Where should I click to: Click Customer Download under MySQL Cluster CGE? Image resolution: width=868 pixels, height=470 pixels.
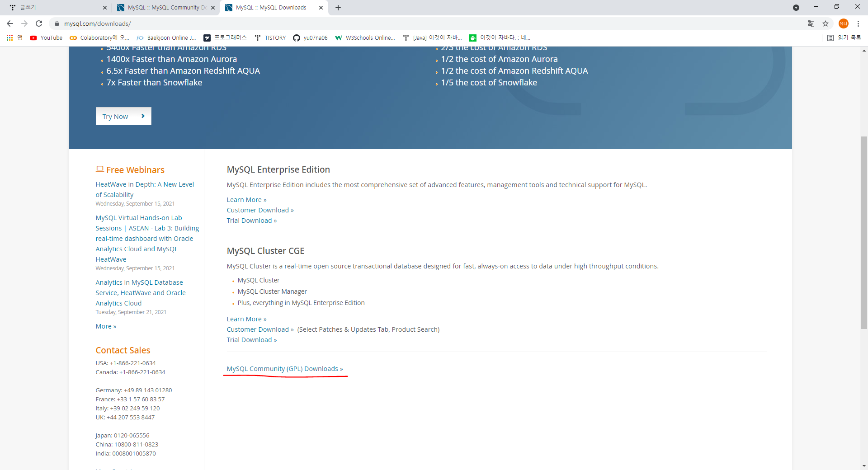[x=260, y=329]
